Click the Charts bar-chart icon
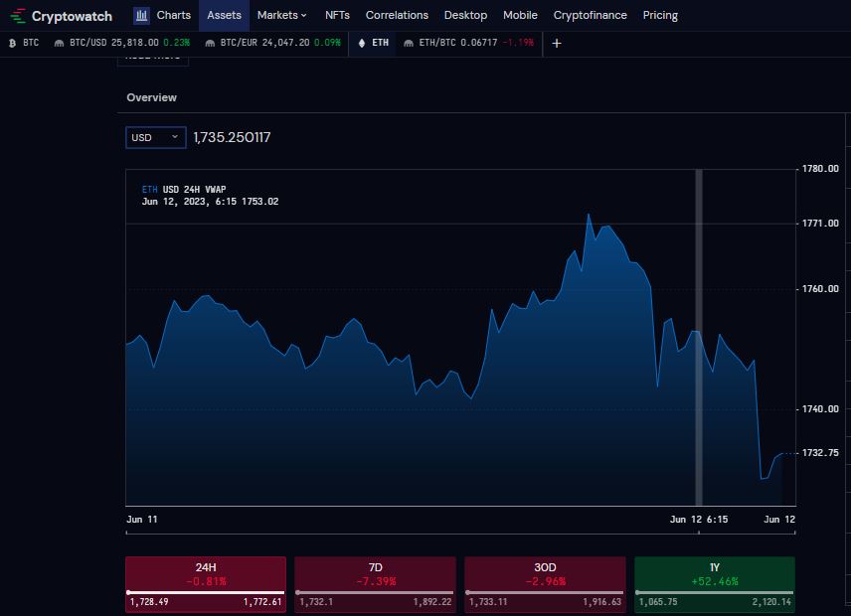This screenshot has height=616, width=851. 141,16
